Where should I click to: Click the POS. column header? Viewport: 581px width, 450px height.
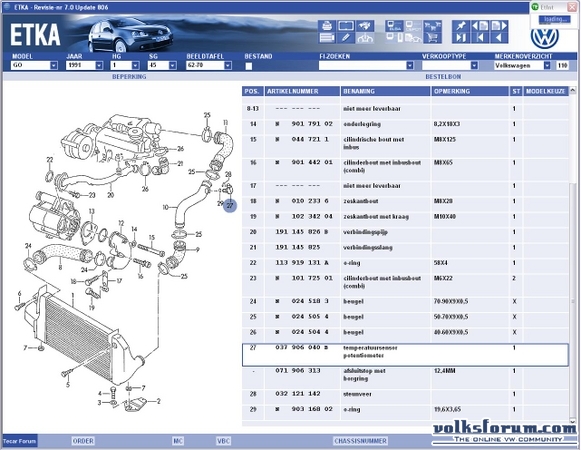(x=253, y=91)
